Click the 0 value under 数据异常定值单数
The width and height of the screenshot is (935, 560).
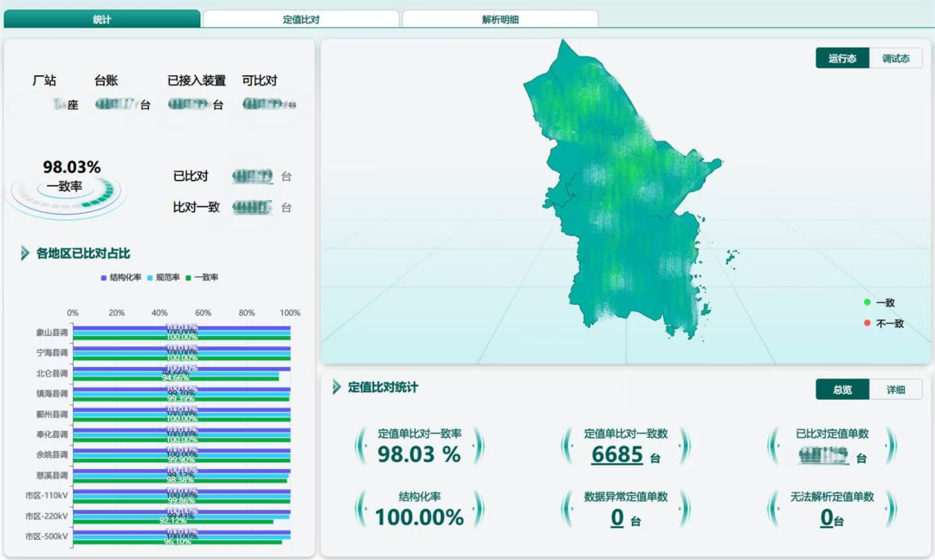(616, 518)
